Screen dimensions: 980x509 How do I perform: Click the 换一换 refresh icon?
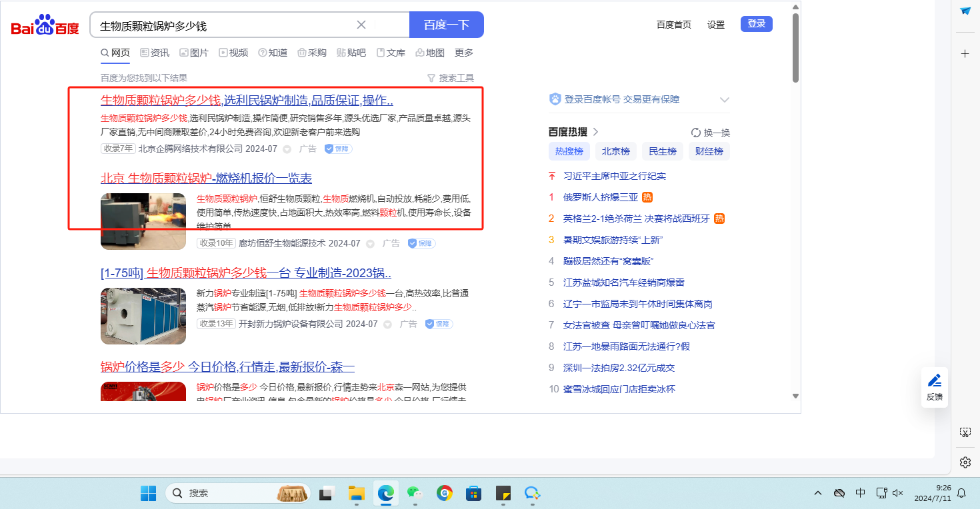tap(696, 132)
